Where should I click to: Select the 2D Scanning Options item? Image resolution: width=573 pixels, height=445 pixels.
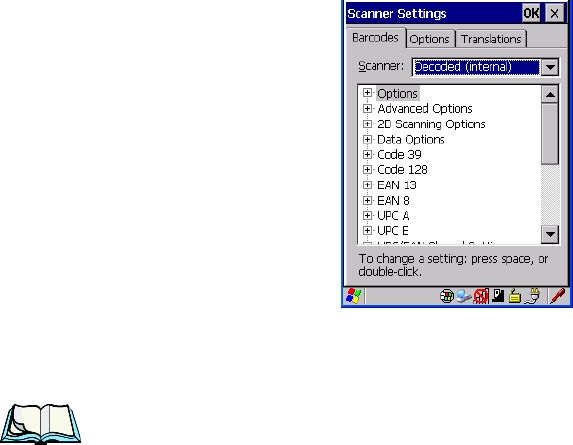tap(431, 124)
